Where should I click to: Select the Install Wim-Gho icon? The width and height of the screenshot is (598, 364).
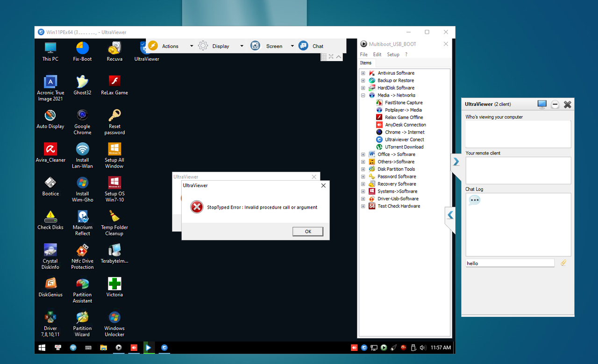pos(82,189)
